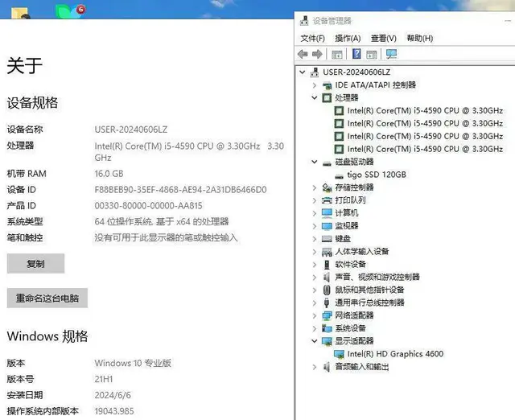Click the 处理器 chip icon

pos(327,98)
